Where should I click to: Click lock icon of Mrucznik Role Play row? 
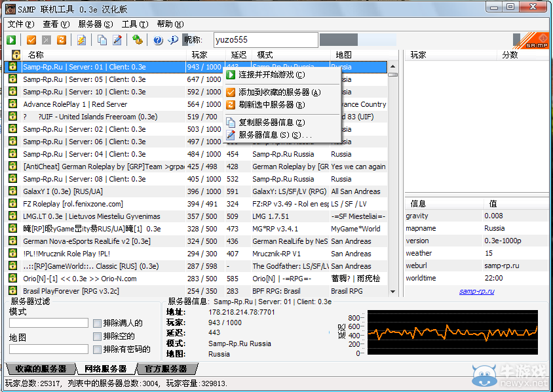point(12,253)
